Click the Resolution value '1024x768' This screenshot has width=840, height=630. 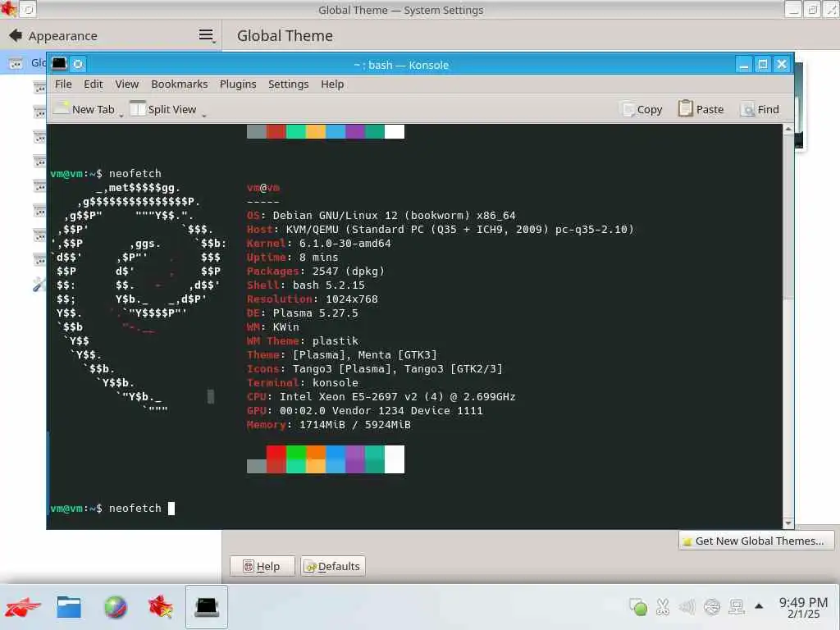click(x=351, y=299)
